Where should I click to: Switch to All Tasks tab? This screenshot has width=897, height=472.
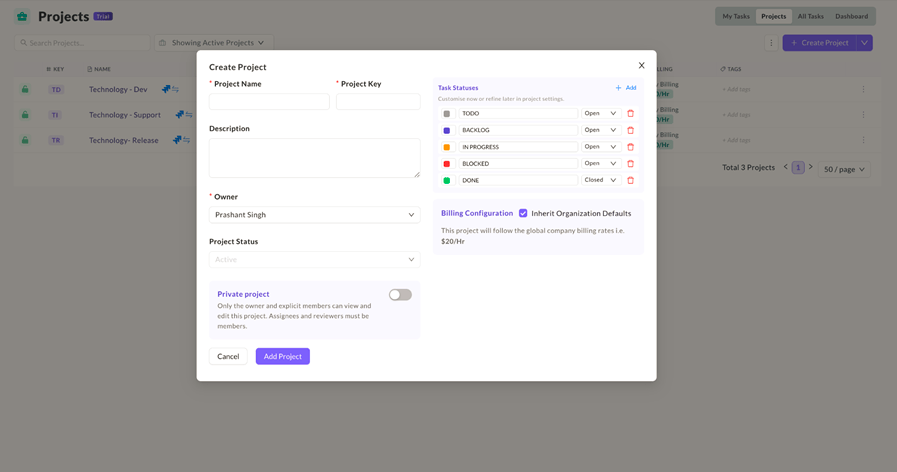pyautogui.click(x=811, y=16)
